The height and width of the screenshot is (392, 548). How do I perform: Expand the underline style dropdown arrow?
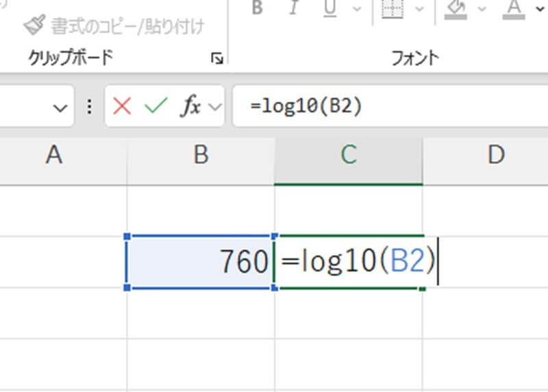(x=357, y=9)
